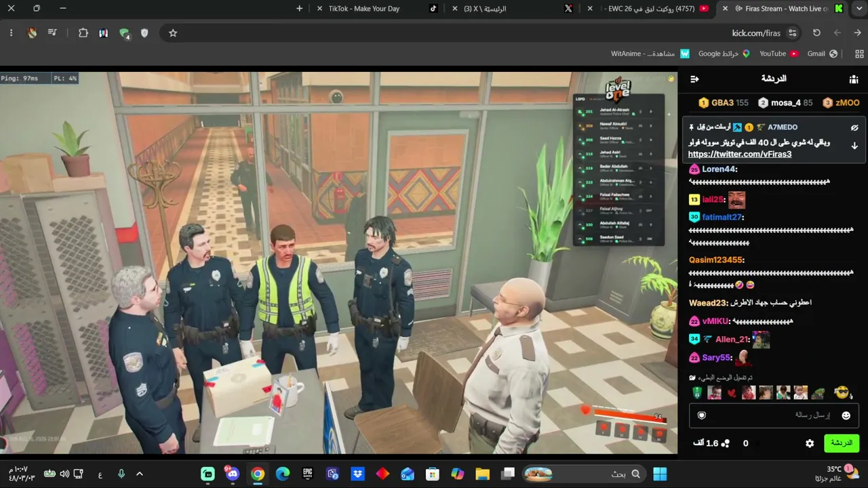
Task: Click the taskbar search box
Action: point(583,474)
